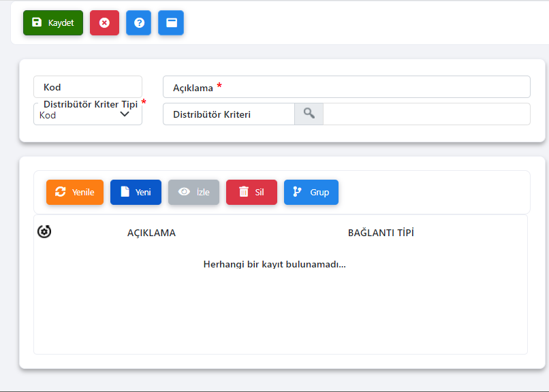Refresh the list with the orange Yenile button
The height and width of the screenshot is (392, 549).
[x=75, y=192]
